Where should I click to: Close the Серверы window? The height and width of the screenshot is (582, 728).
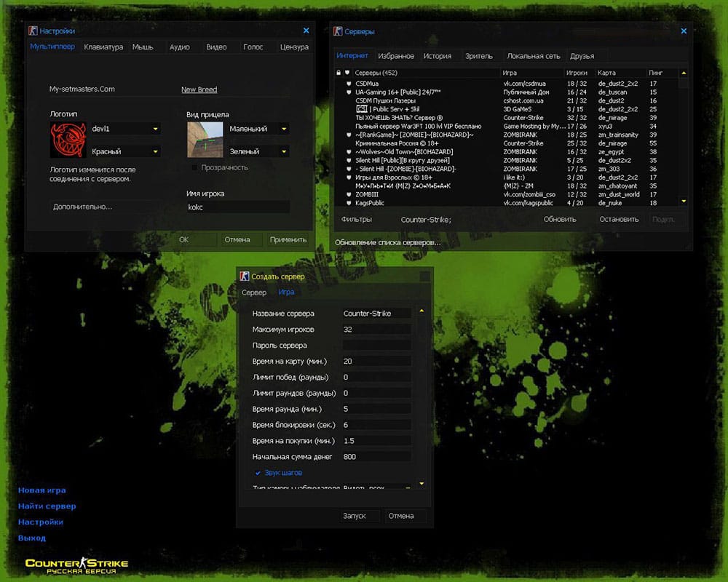click(684, 31)
